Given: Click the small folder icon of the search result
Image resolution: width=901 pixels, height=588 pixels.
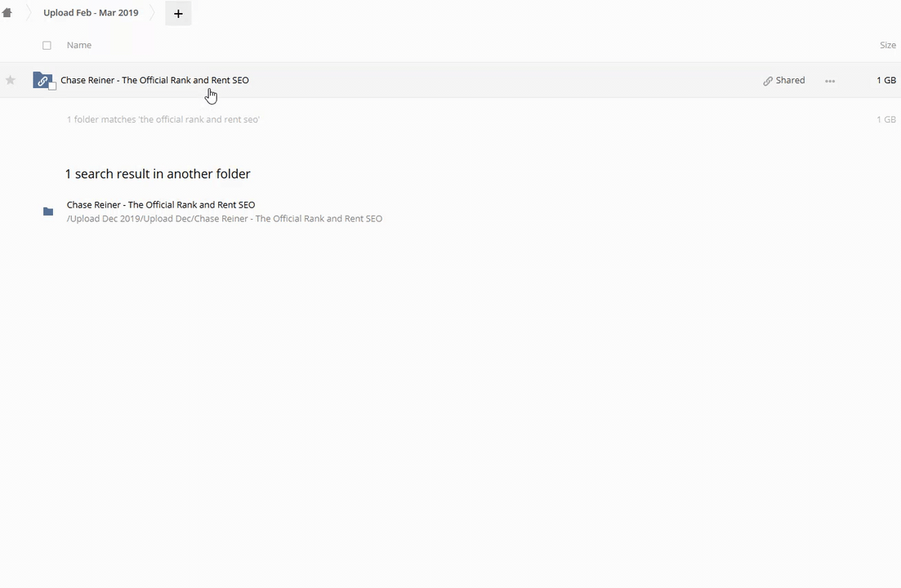Looking at the screenshot, I should pos(48,212).
